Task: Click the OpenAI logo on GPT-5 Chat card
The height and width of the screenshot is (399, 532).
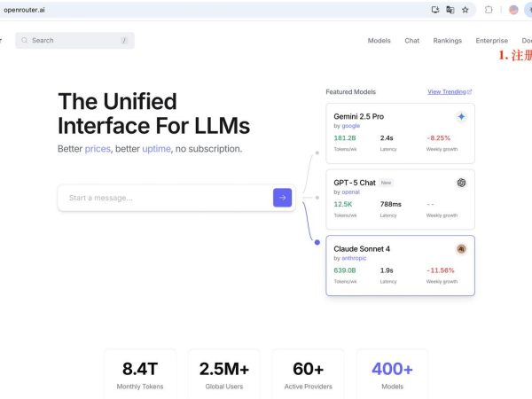Action: (x=461, y=183)
